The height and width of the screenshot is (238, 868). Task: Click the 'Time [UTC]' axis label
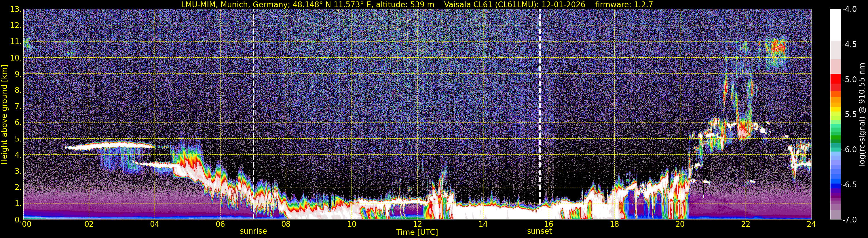417,232
